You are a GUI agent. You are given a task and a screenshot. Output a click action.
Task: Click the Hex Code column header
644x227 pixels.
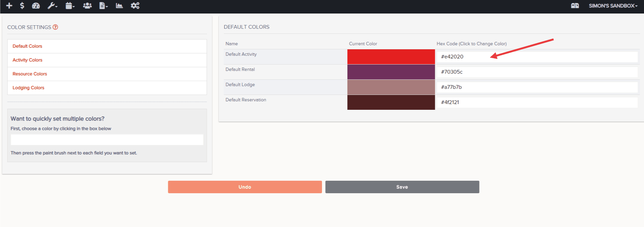coord(471,44)
